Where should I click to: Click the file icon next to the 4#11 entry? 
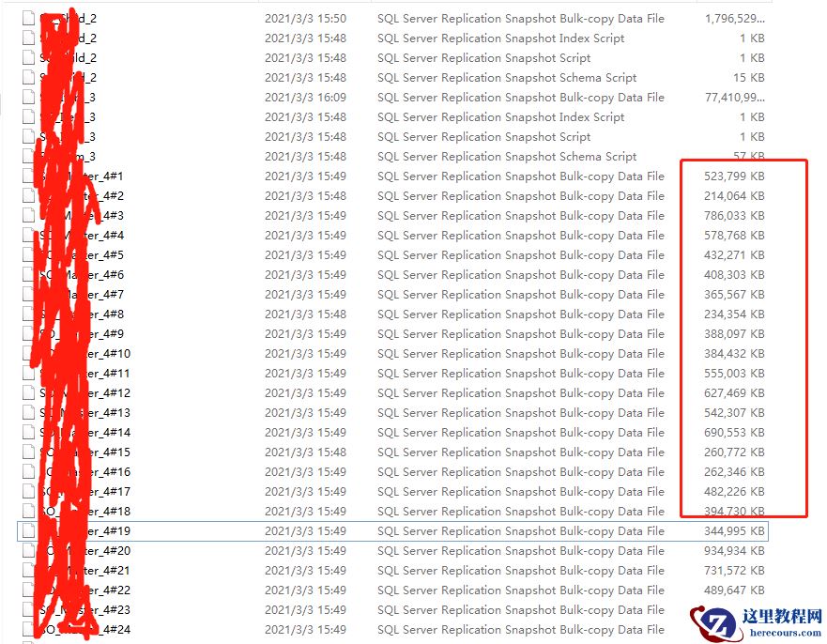28,374
